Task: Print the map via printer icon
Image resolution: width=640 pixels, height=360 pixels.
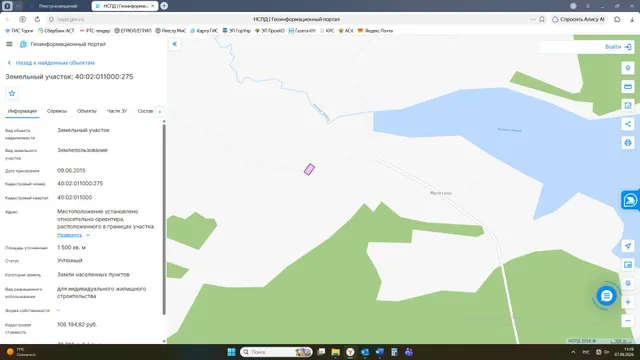Action: coord(628,143)
